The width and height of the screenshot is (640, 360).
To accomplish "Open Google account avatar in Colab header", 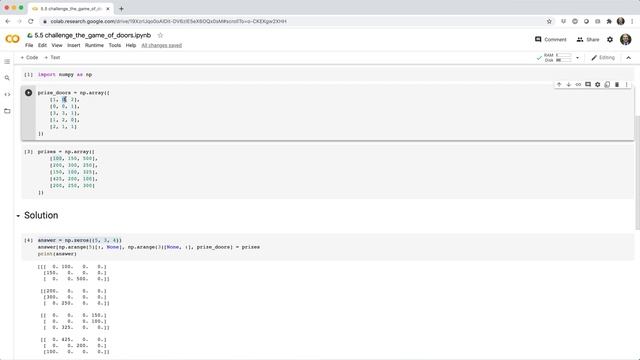I will (x=625, y=40).
